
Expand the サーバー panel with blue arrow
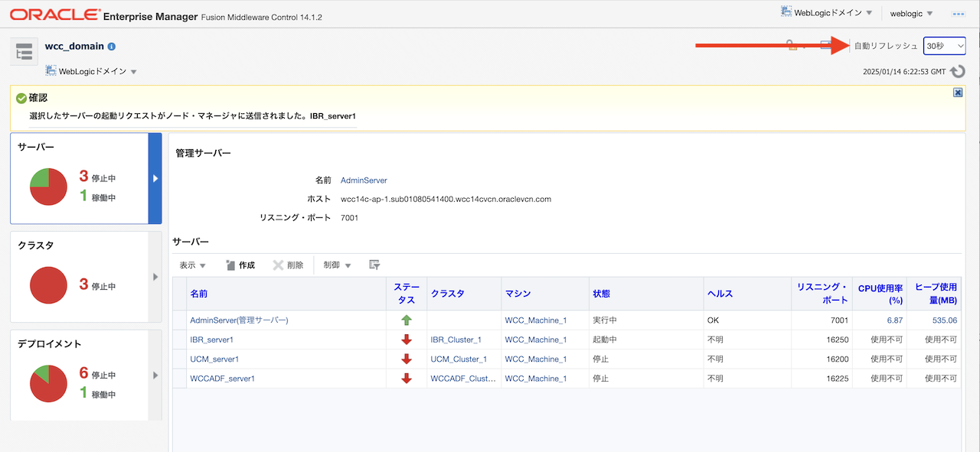[155, 178]
